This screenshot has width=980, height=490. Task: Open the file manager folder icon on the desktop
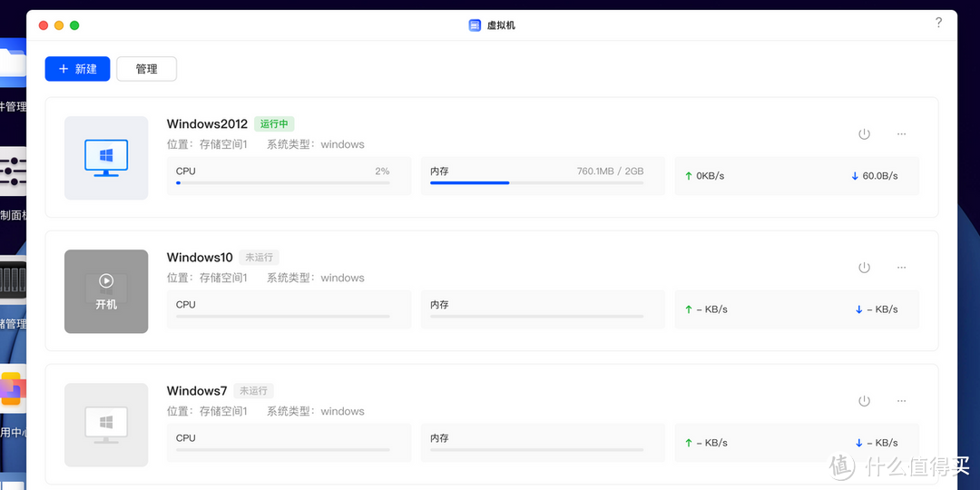click(13, 63)
